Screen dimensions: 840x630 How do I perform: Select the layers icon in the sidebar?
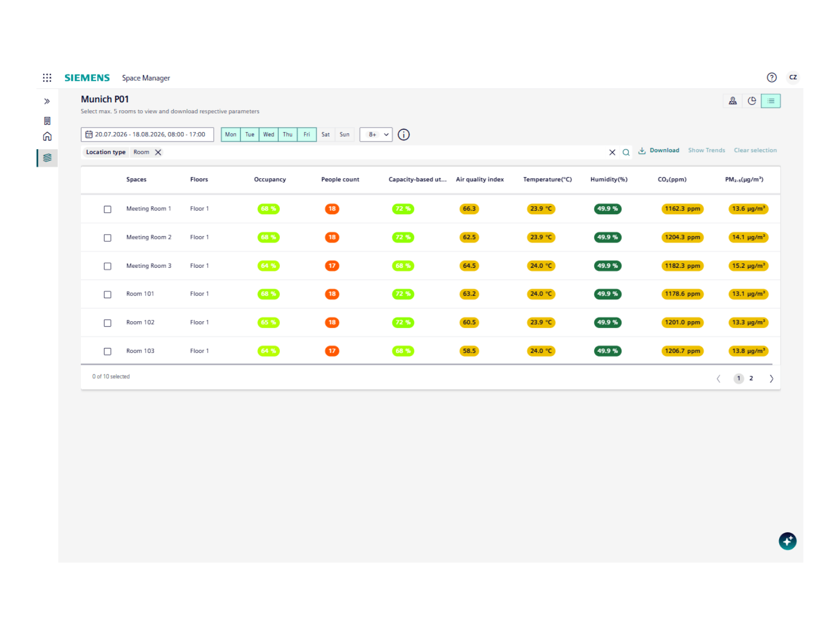[x=47, y=157]
